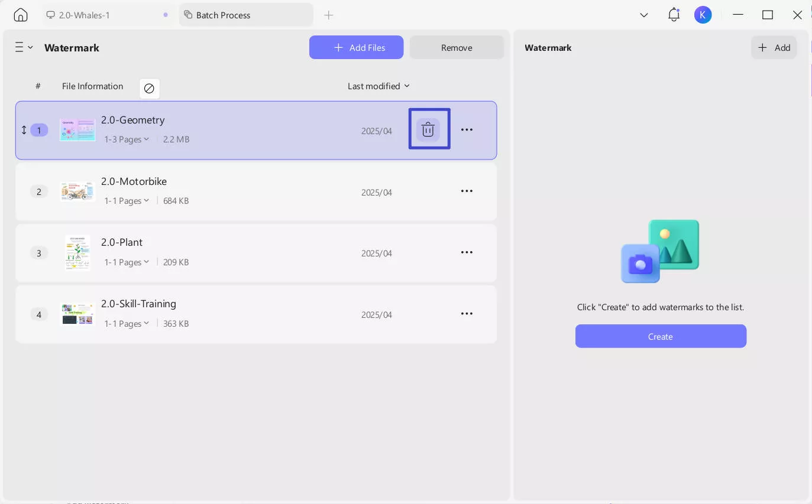Delete the 2.0-Geometry file with trash icon
Viewport: 812px width, 504px height.
(x=428, y=129)
